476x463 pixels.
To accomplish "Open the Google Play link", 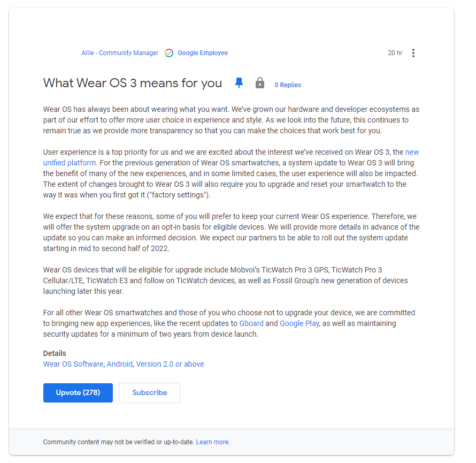I will coord(300,323).
